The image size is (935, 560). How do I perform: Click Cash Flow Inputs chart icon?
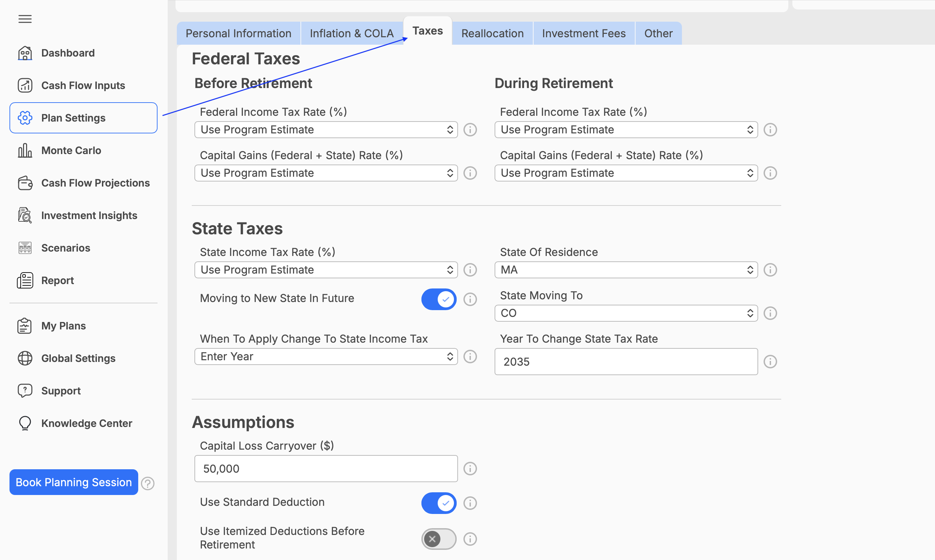[25, 85]
